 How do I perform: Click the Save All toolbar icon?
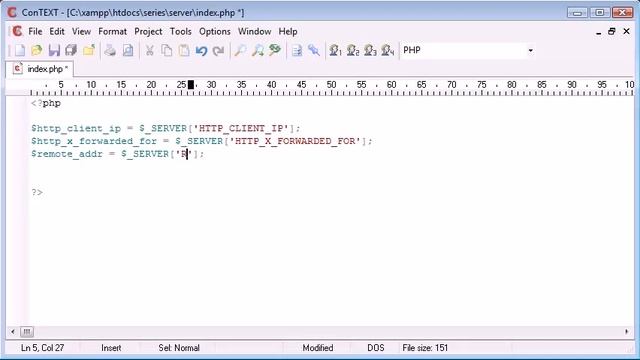click(x=71, y=50)
